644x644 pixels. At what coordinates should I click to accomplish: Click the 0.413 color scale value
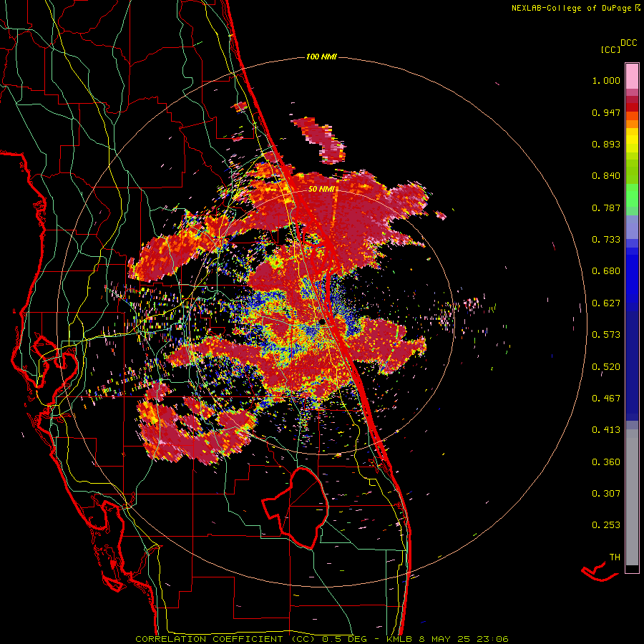pyautogui.click(x=606, y=430)
